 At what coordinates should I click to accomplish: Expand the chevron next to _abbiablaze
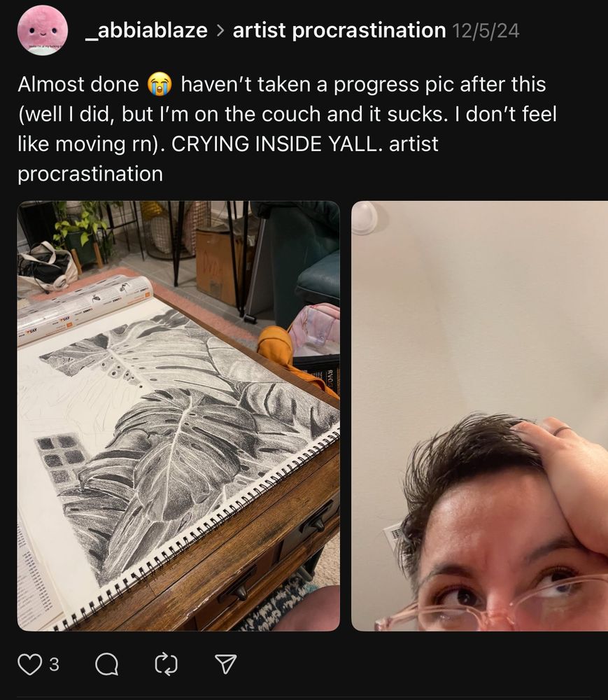pyautogui.click(x=220, y=31)
